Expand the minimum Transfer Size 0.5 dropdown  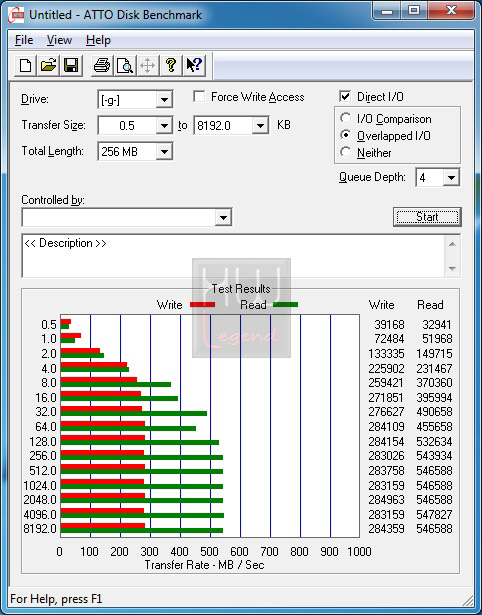(x=164, y=126)
